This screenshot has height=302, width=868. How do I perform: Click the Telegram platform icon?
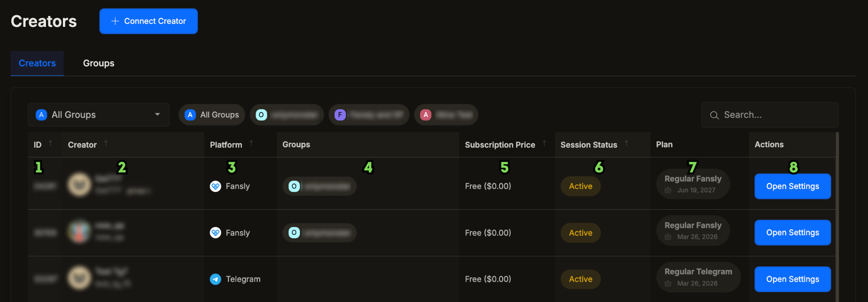click(x=215, y=279)
